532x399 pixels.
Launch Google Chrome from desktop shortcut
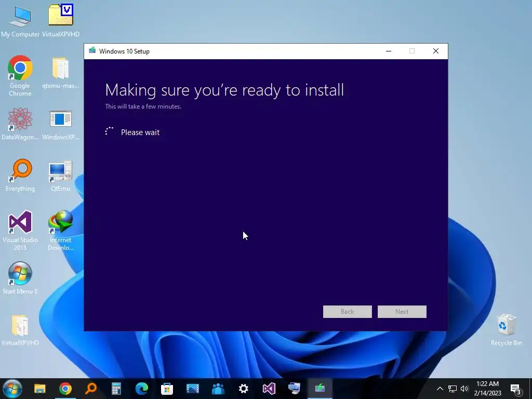(x=20, y=76)
